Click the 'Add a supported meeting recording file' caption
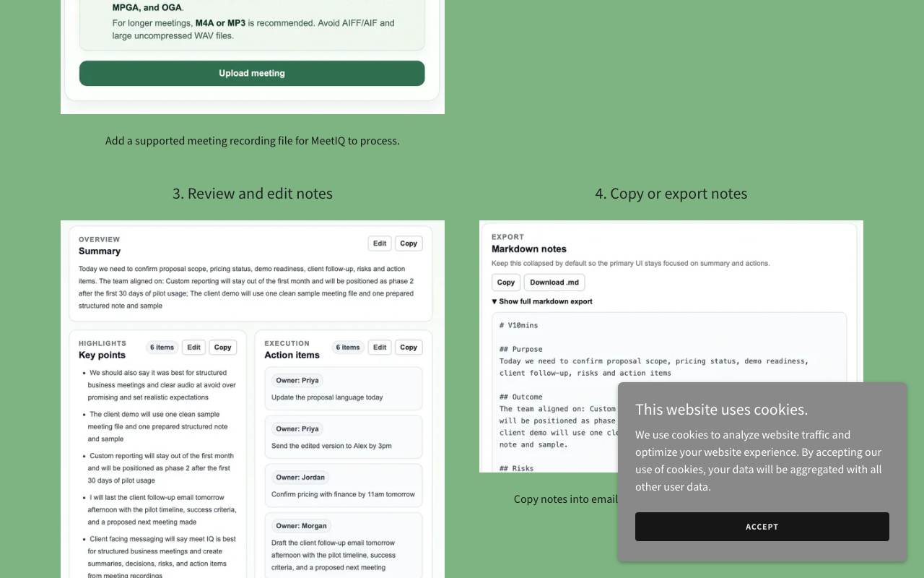 pos(253,141)
